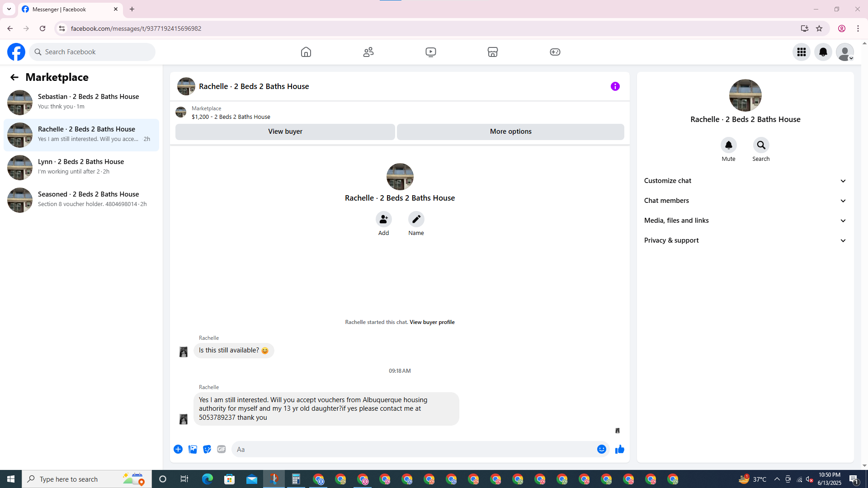Expand Customize chat section
The width and height of the screenshot is (868, 488).
(x=745, y=181)
